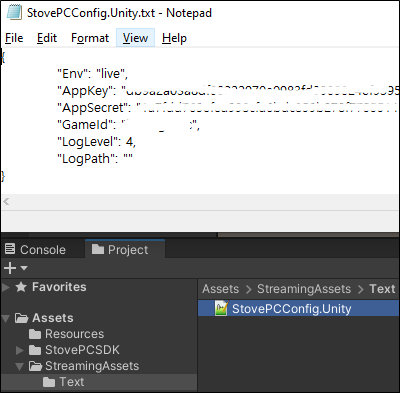Collapse the Assets folder tree
The width and height of the screenshot is (400, 393).
tap(6, 319)
